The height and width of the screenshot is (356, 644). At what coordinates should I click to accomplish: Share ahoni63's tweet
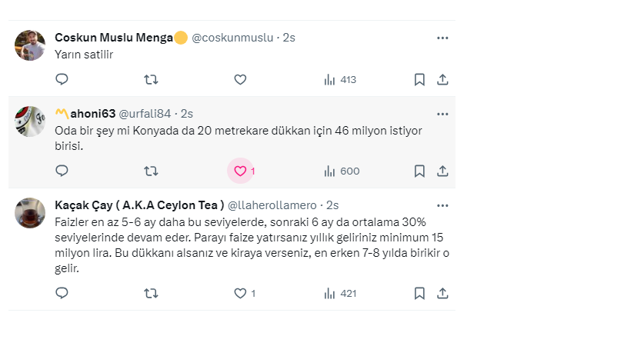pyautogui.click(x=442, y=171)
